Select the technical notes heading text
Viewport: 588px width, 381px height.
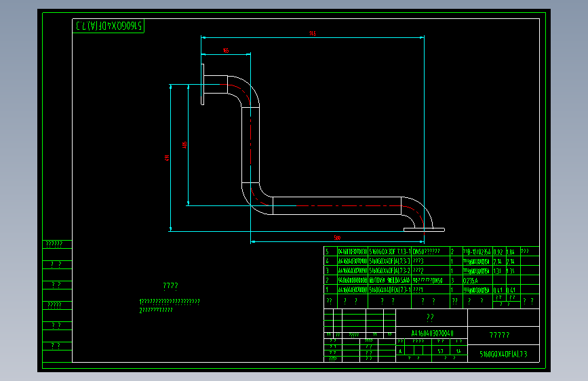(171, 286)
